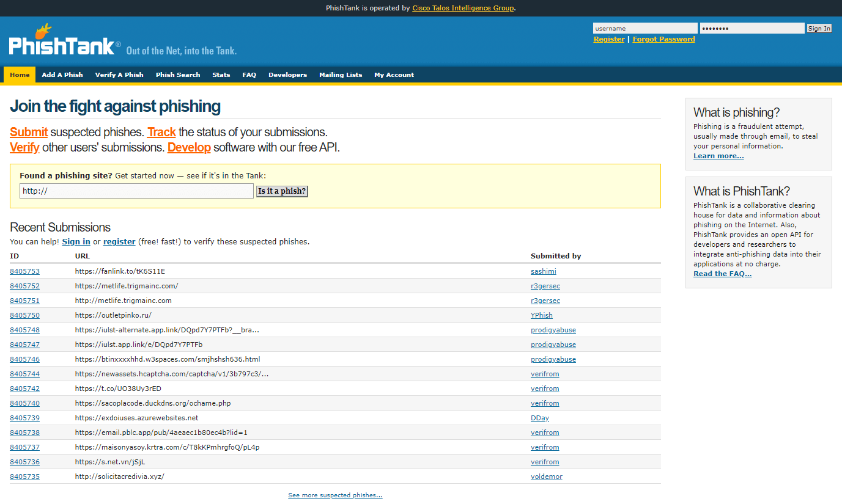This screenshot has width=842, height=504.
Task: Open submission ID 8405744
Action: pos(24,374)
